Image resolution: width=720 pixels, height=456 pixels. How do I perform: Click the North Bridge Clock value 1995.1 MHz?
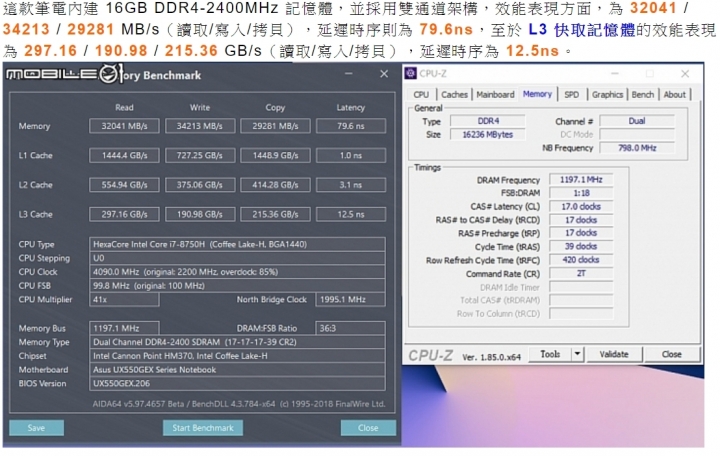(350, 299)
